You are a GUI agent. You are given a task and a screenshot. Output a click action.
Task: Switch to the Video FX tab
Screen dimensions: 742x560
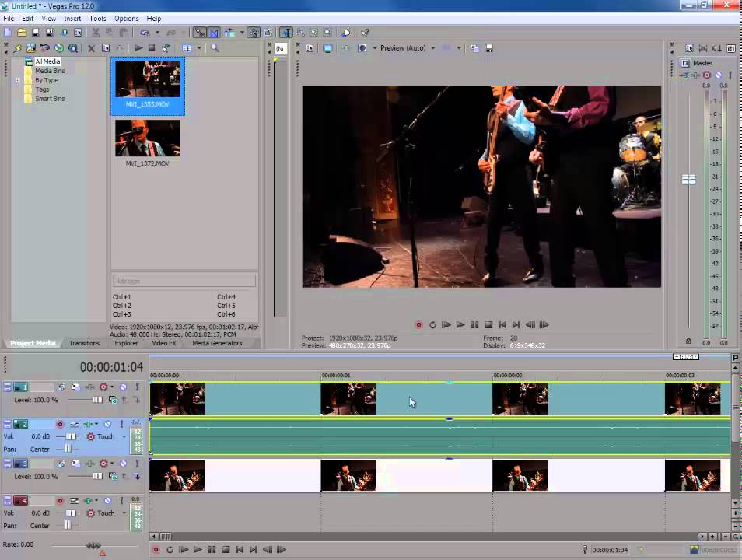[164, 343]
